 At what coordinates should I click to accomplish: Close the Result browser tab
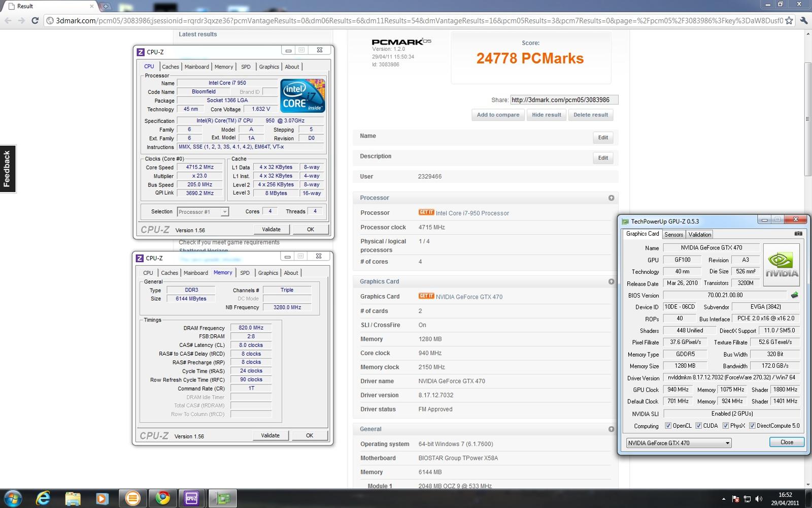point(92,6)
